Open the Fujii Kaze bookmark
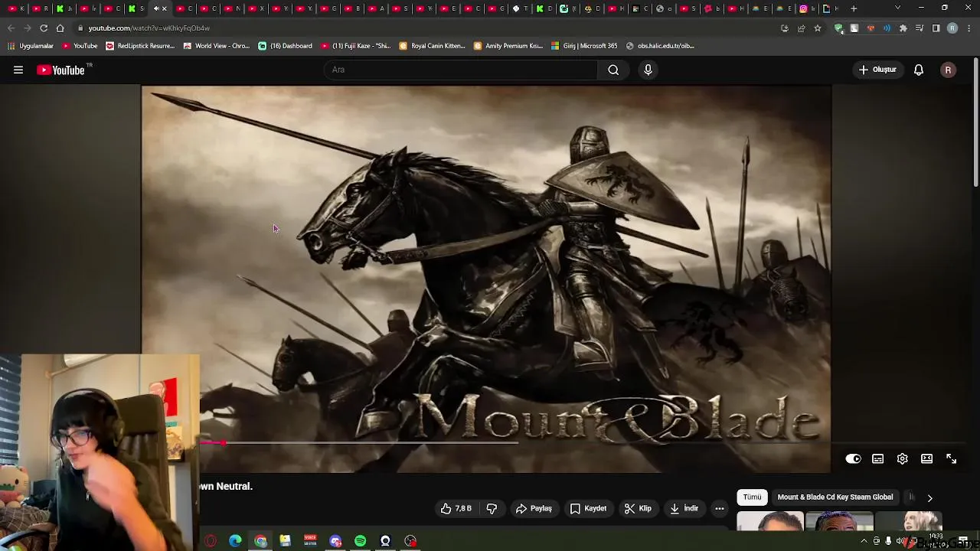980x551 pixels. click(356, 46)
